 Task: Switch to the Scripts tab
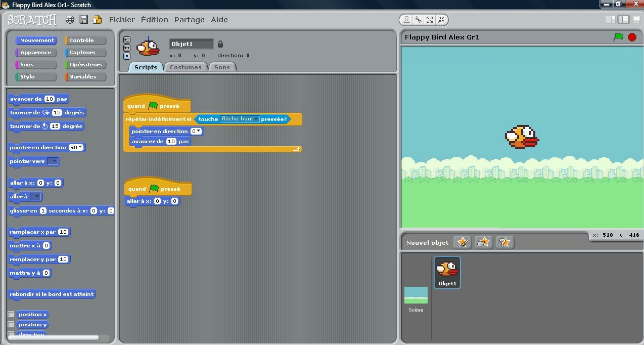pos(146,67)
